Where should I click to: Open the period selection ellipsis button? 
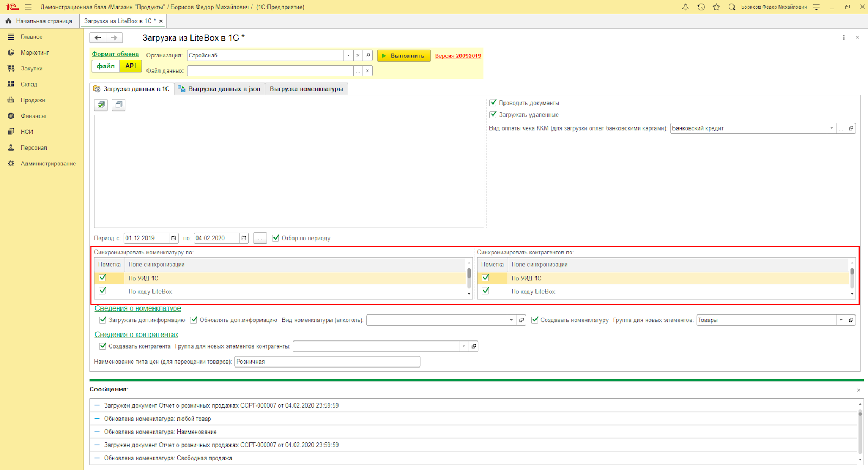(x=260, y=238)
